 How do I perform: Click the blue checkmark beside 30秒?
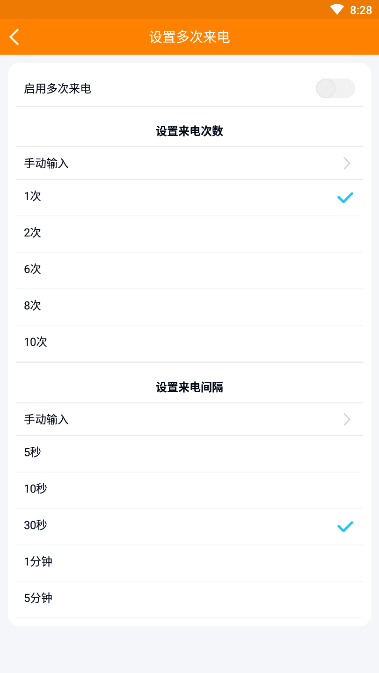pos(345,526)
